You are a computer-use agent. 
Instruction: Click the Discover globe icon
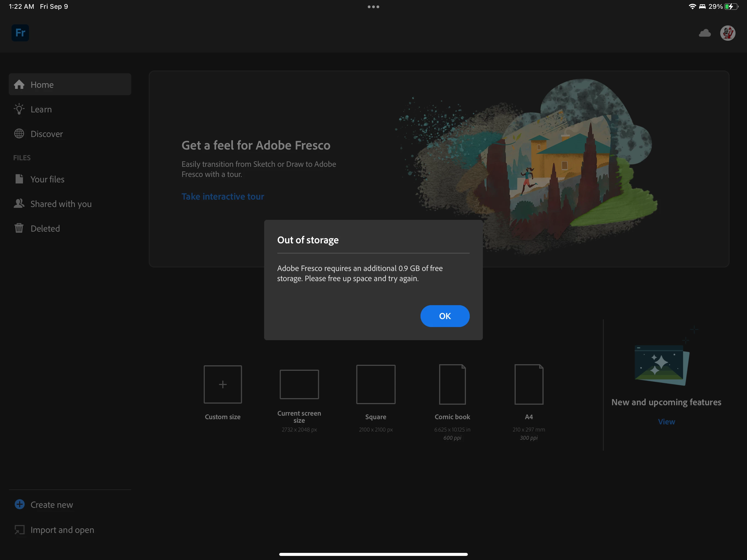tap(19, 134)
